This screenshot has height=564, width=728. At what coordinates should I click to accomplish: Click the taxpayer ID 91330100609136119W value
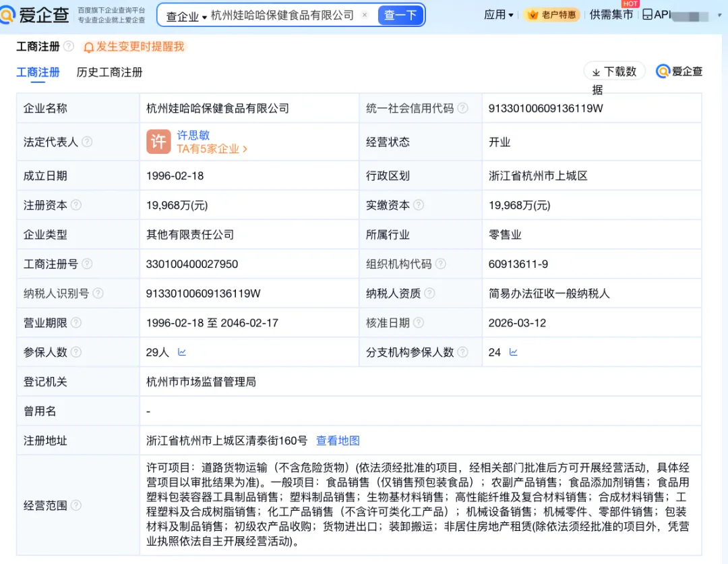click(204, 293)
